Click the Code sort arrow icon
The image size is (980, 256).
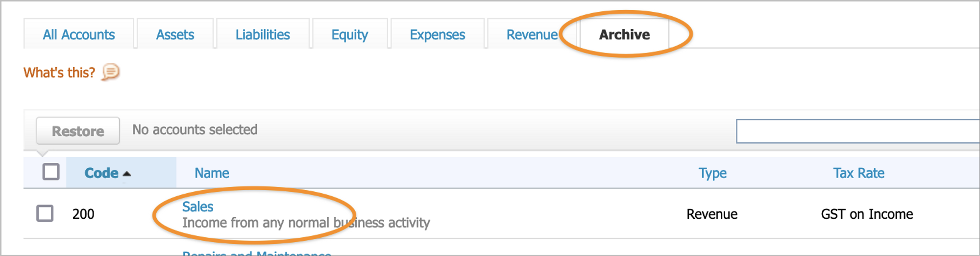point(127,174)
